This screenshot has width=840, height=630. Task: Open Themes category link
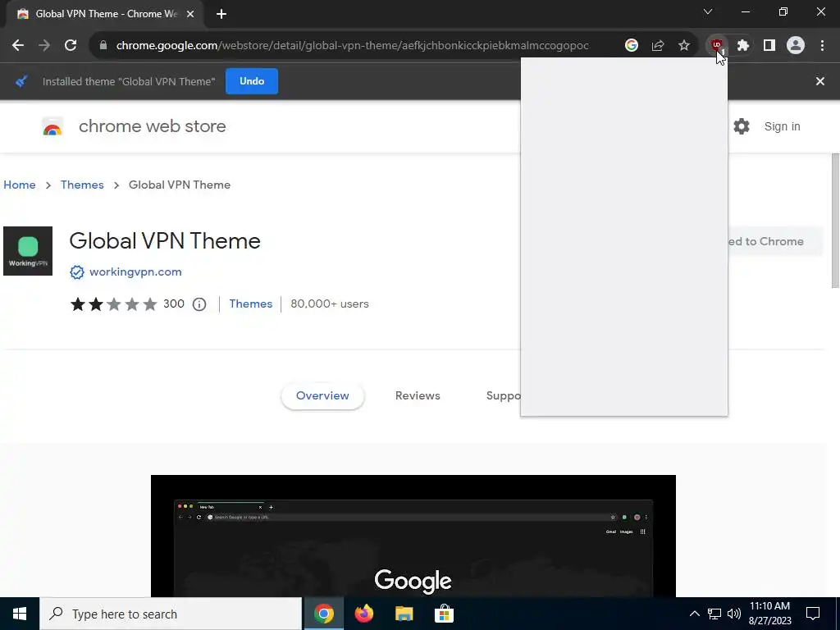[x=251, y=304]
